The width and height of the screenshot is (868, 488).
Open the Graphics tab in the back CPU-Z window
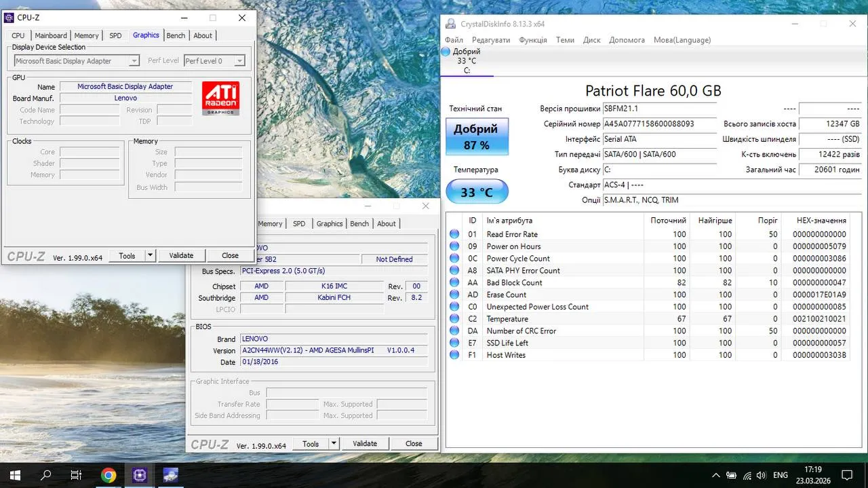click(330, 223)
